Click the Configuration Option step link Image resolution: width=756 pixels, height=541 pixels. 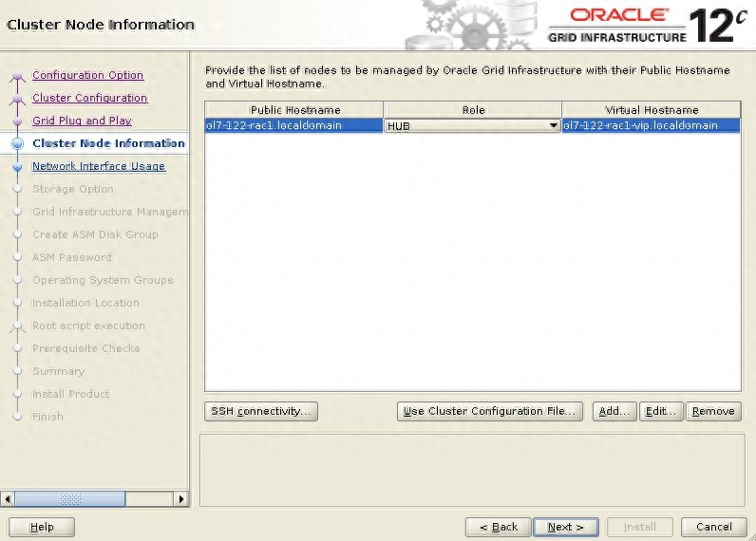click(87, 75)
